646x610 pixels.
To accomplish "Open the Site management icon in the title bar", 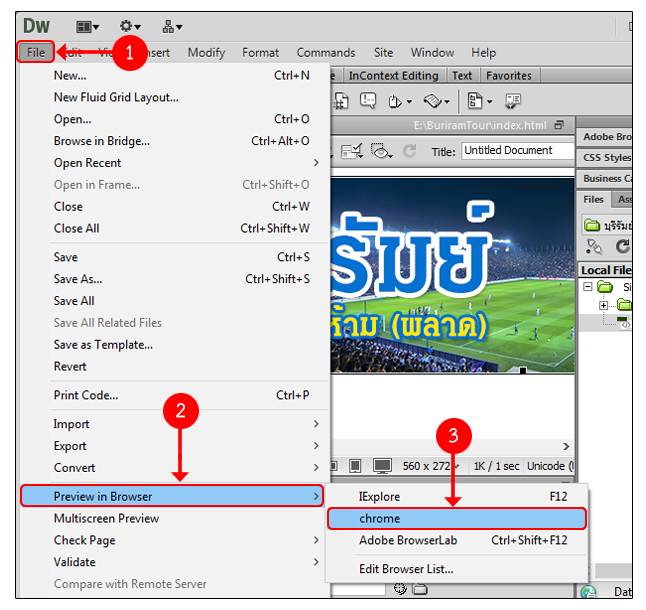I will (x=172, y=27).
